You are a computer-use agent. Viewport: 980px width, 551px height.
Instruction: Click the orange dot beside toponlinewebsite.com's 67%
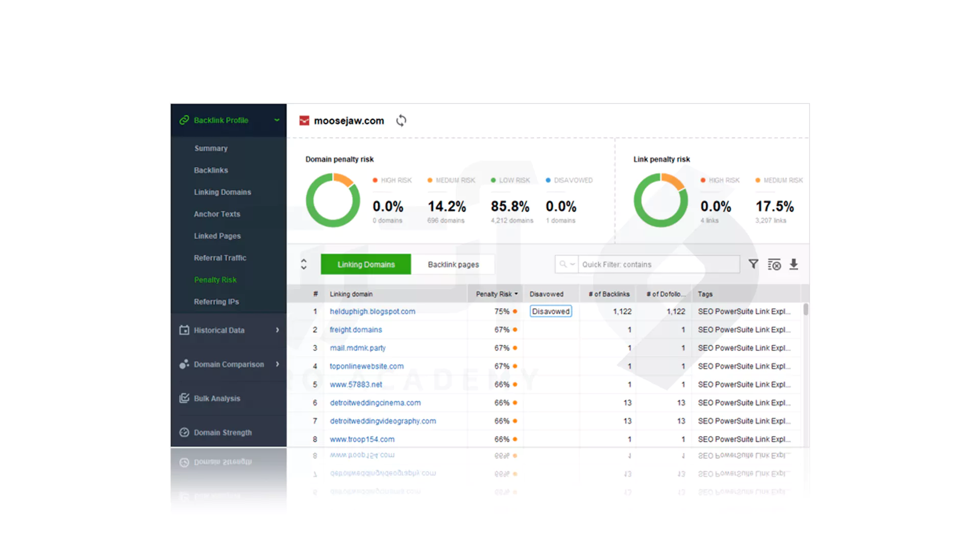point(515,366)
